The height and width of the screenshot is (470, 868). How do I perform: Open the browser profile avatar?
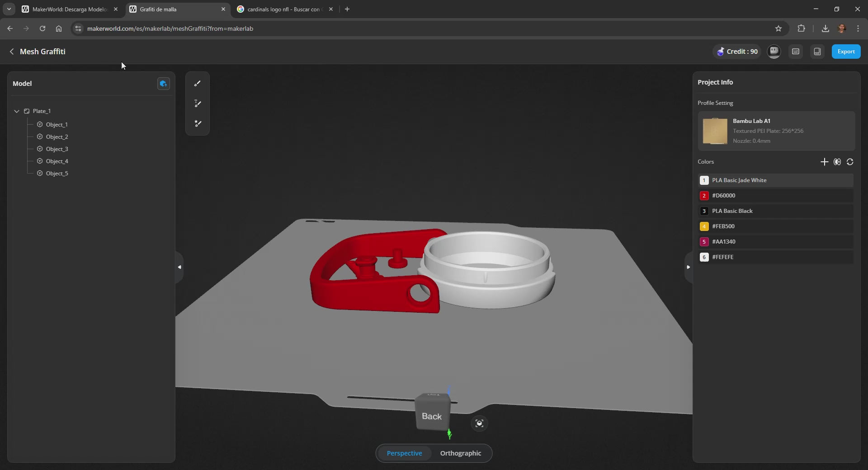pyautogui.click(x=842, y=28)
